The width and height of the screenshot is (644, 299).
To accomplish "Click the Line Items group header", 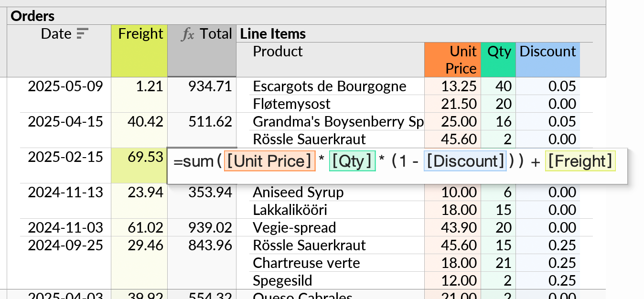I will [x=273, y=34].
